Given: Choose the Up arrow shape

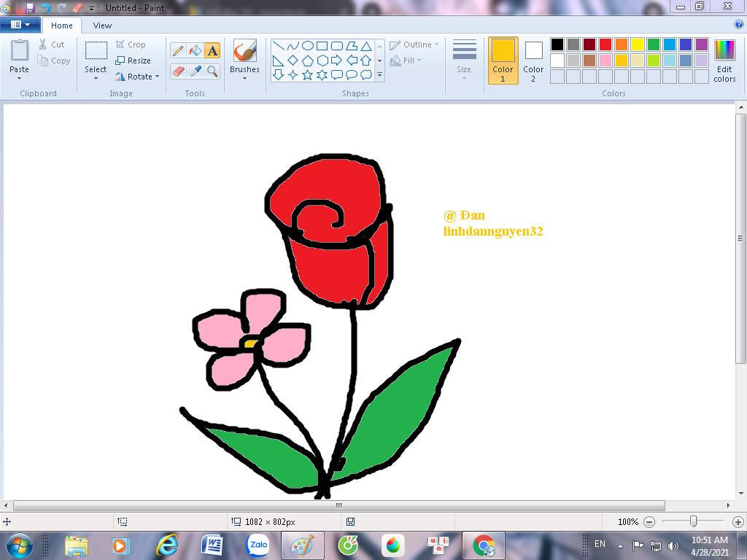Looking at the screenshot, I should click(366, 61).
